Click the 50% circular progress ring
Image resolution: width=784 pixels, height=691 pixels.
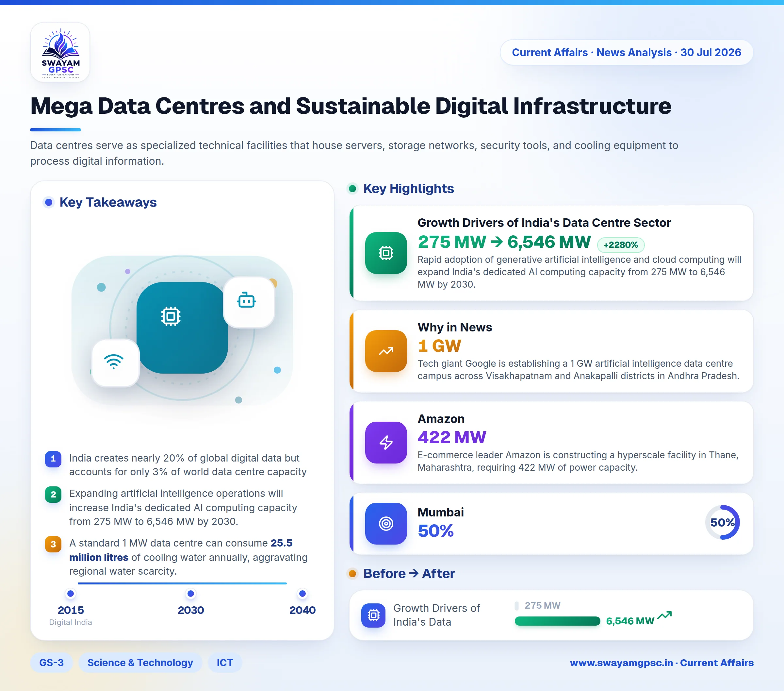pyautogui.click(x=723, y=522)
